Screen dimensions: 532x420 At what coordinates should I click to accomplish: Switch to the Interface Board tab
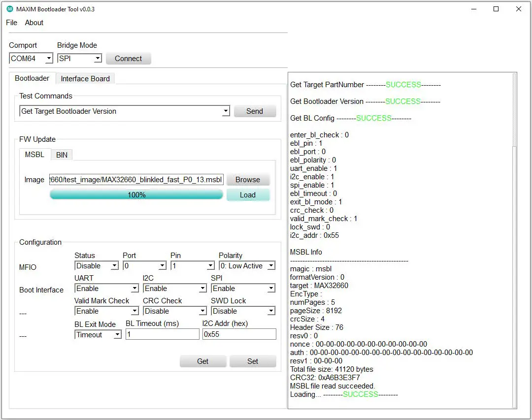pyautogui.click(x=85, y=78)
